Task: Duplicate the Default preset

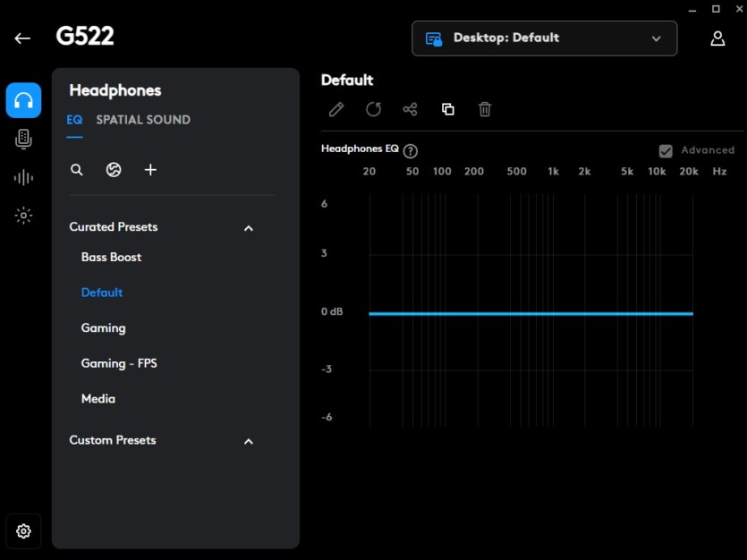Action: (448, 109)
